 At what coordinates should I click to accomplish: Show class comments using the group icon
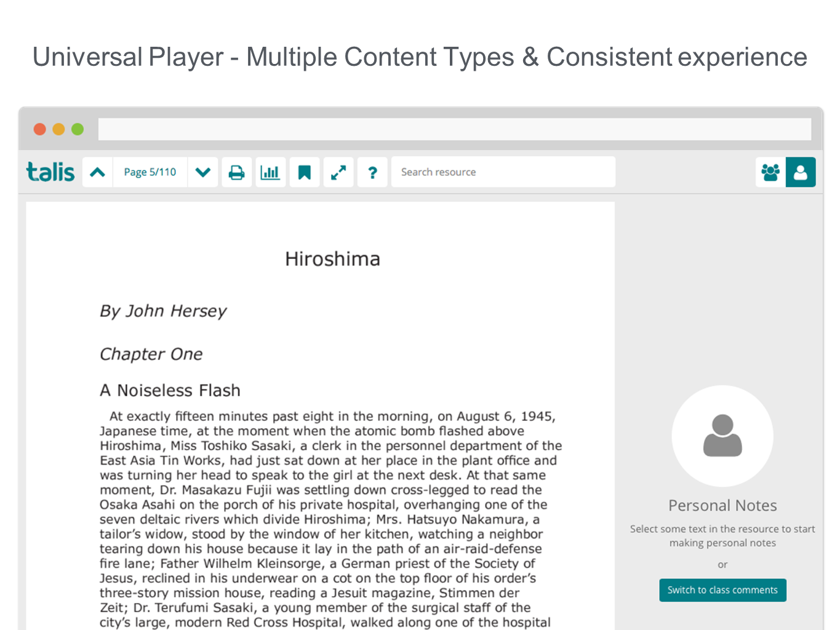click(770, 172)
